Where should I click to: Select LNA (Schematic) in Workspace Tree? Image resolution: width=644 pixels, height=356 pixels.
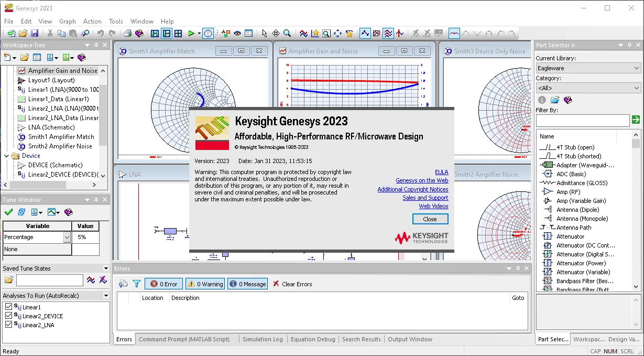pos(51,127)
